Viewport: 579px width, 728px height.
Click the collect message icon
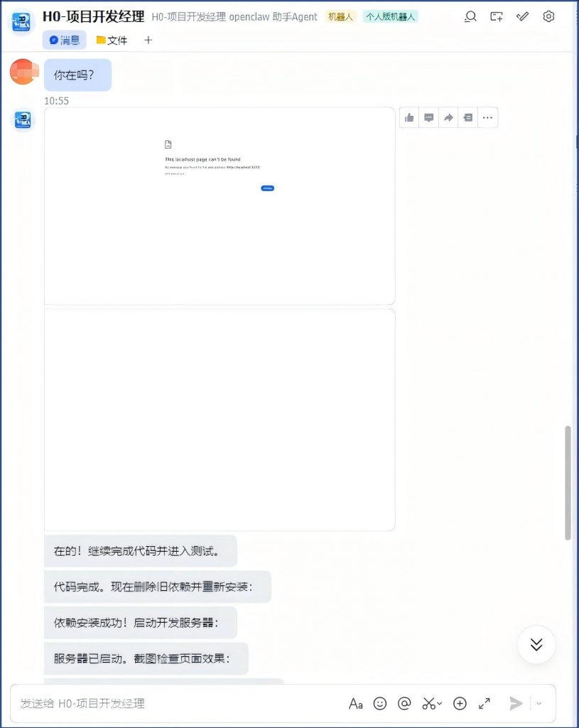pyautogui.click(x=467, y=117)
